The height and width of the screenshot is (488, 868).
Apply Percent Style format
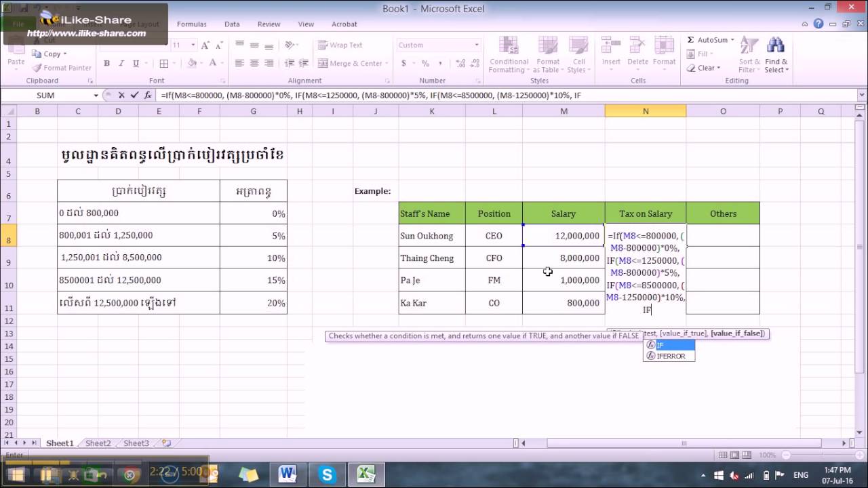pyautogui.click(x=425, y=63)
